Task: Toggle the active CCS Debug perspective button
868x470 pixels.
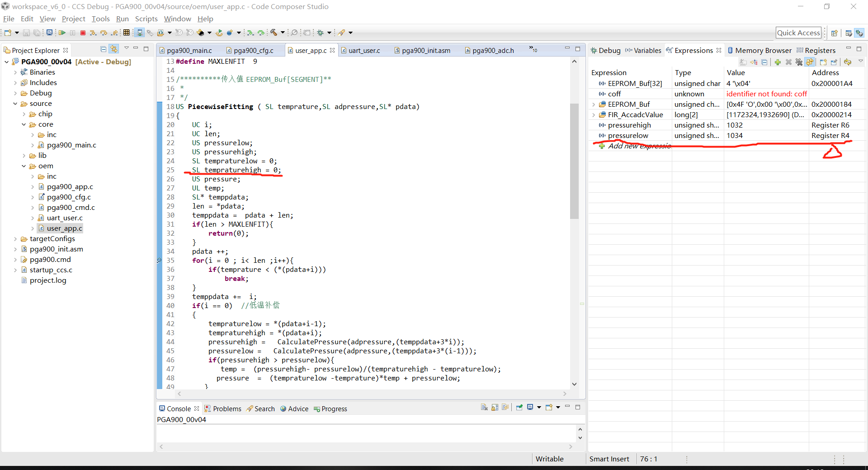Action: click(859, 33)
